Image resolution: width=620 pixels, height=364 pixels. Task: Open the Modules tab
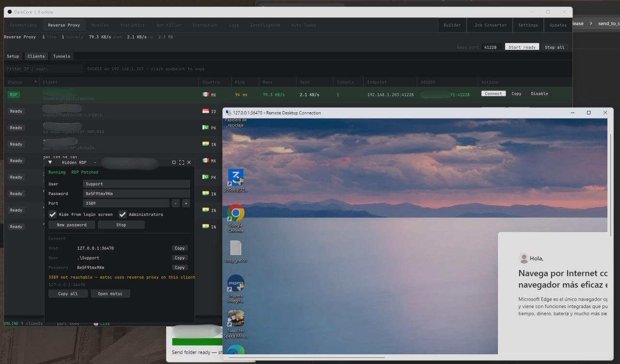tap(100, 25)
